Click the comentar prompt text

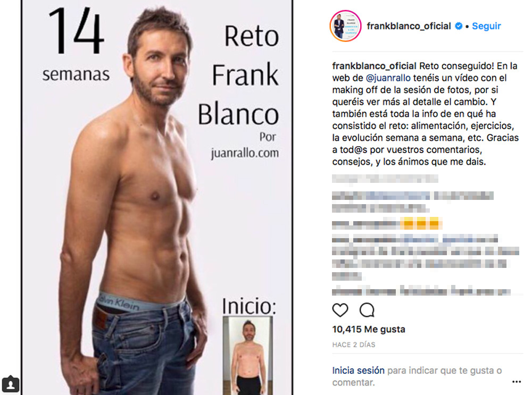click(353, 382)
